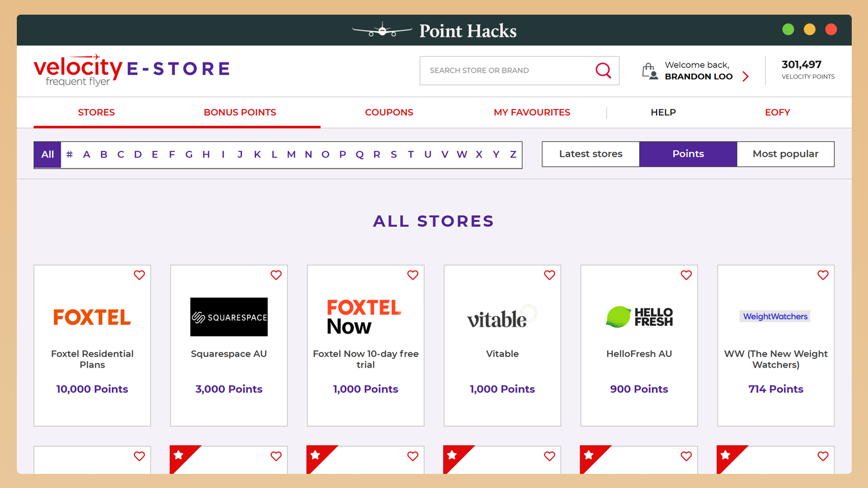Sort stores by Latest stores
This screenshot has width=868, height=488.
591,154
